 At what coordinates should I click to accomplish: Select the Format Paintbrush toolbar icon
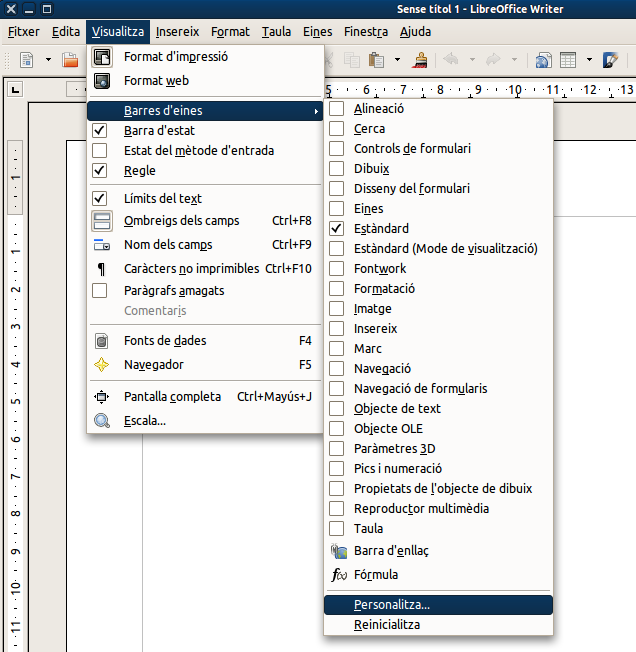point(420,60)
